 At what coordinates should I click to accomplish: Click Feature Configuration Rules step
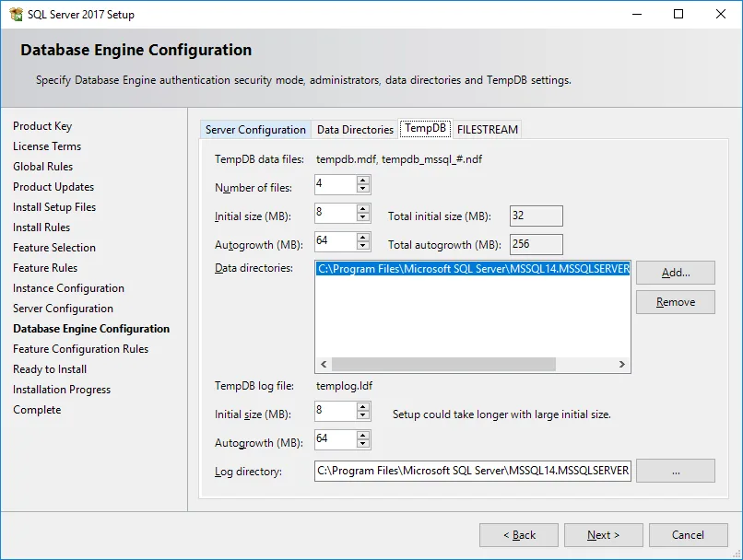coord(80,349)
